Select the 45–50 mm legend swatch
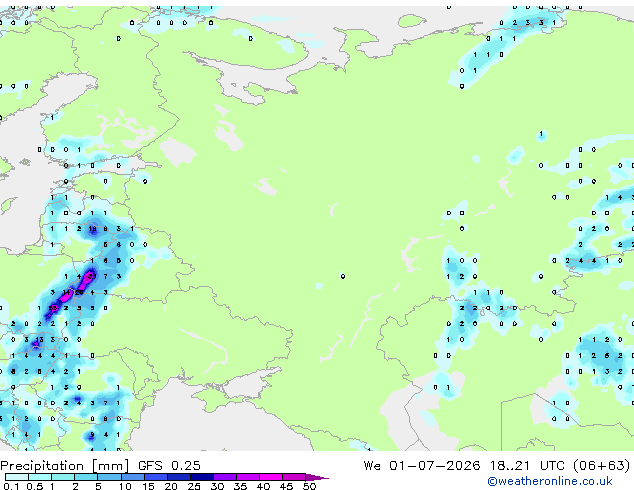 click(x=294, y=477)
